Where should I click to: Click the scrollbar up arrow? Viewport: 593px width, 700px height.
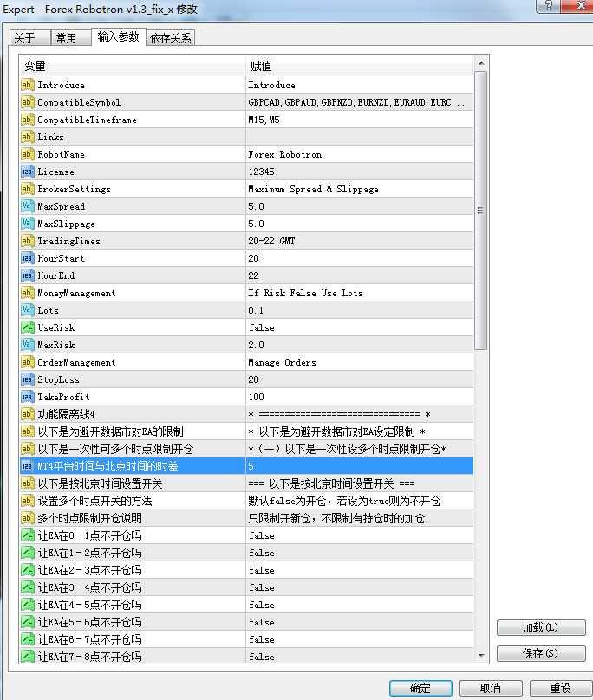[x=481, y=63]
